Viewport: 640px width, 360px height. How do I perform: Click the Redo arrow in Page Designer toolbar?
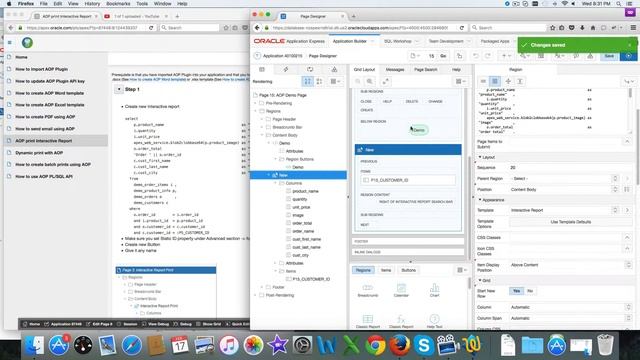487,56
